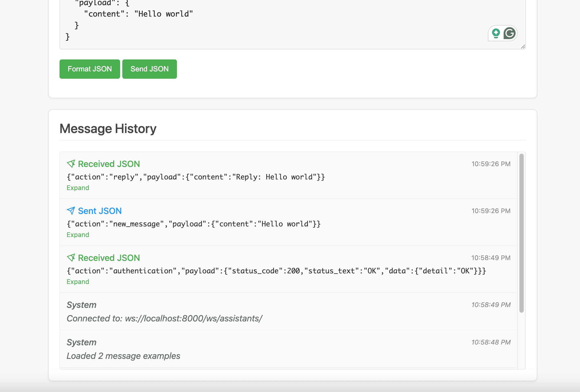Click the 10:59:26 PM timestamp of Sent JSON
The height and width of the screenshot is (392, 580).
(x=491, y=211)
